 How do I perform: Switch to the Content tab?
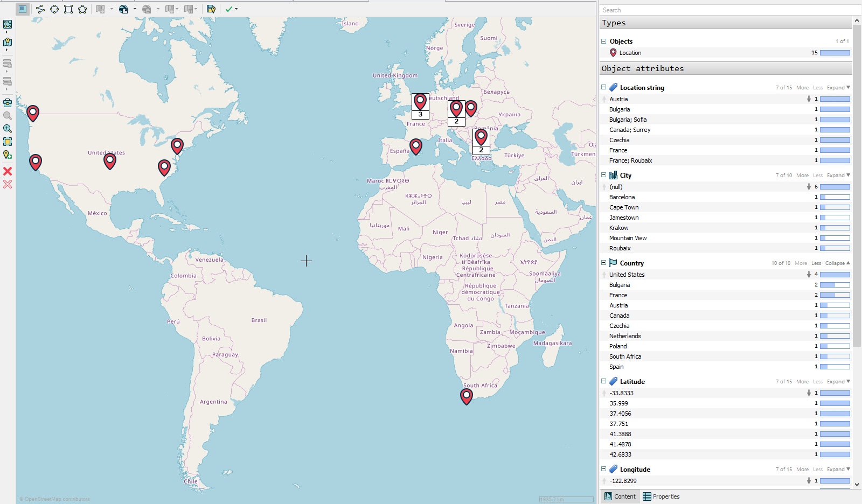tap(620, 496)
